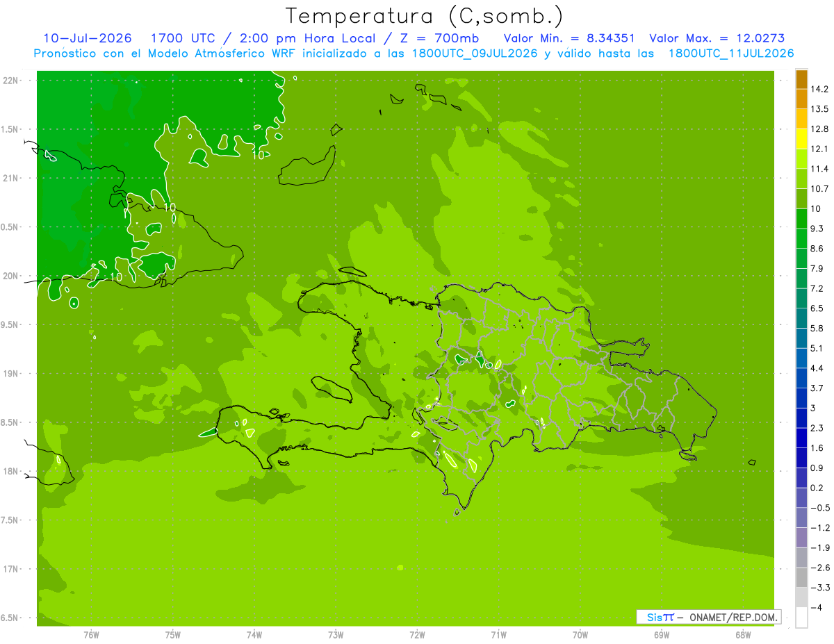This screenshot has width=834, height=644.
Task: Pick the dark orange swatch above 14.2
Action: pos(801,79)
